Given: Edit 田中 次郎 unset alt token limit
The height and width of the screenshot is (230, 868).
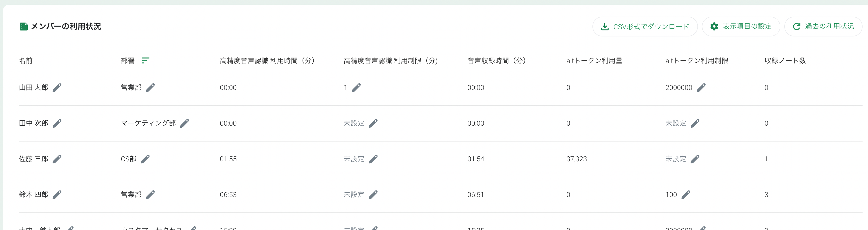Looking at the screenshot, I should (x=695, y=123).
